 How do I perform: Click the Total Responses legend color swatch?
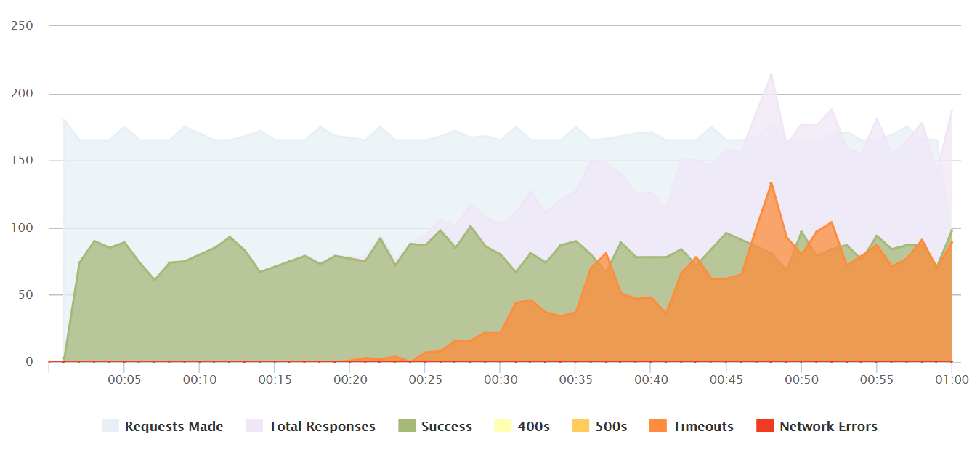pos(254,427)
